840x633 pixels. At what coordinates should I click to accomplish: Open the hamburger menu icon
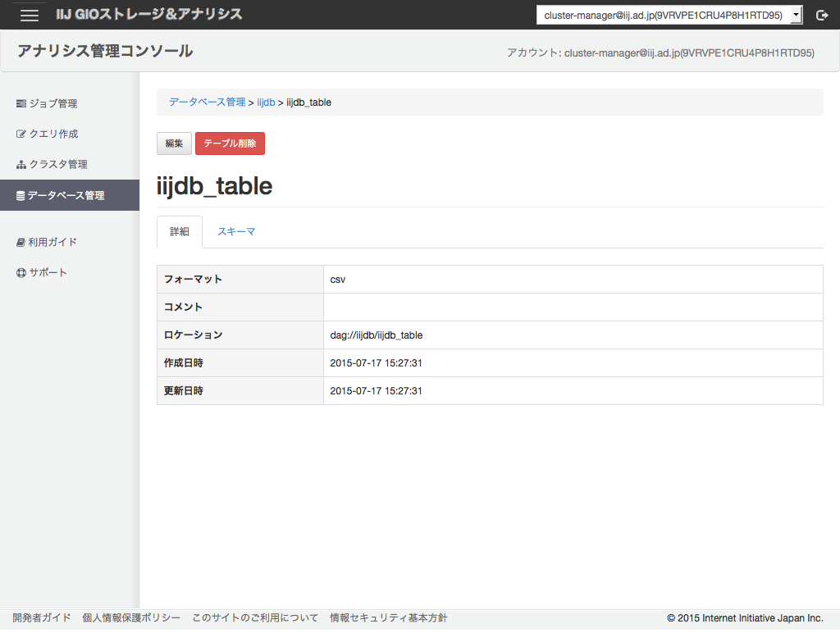(29, 15)
